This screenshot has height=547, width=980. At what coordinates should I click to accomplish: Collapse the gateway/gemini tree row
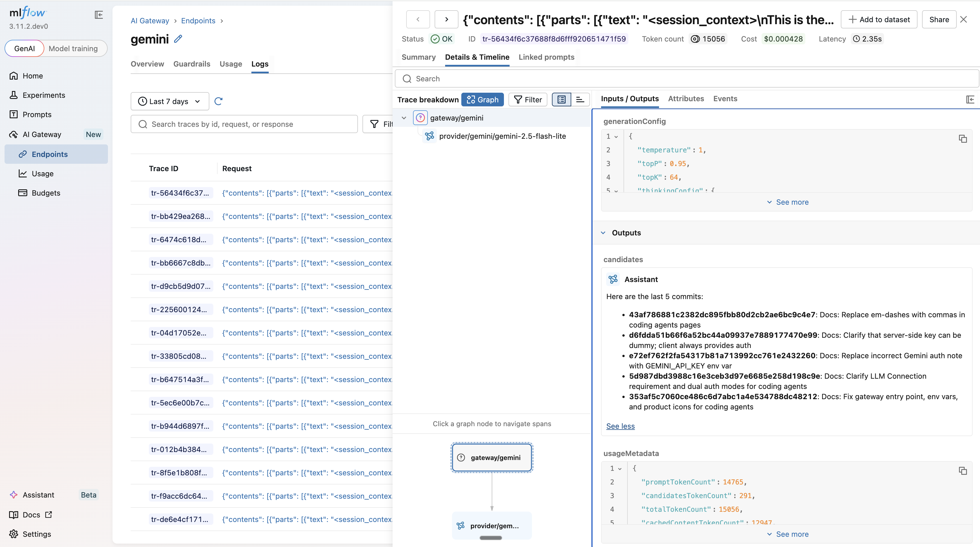(404, 118)
